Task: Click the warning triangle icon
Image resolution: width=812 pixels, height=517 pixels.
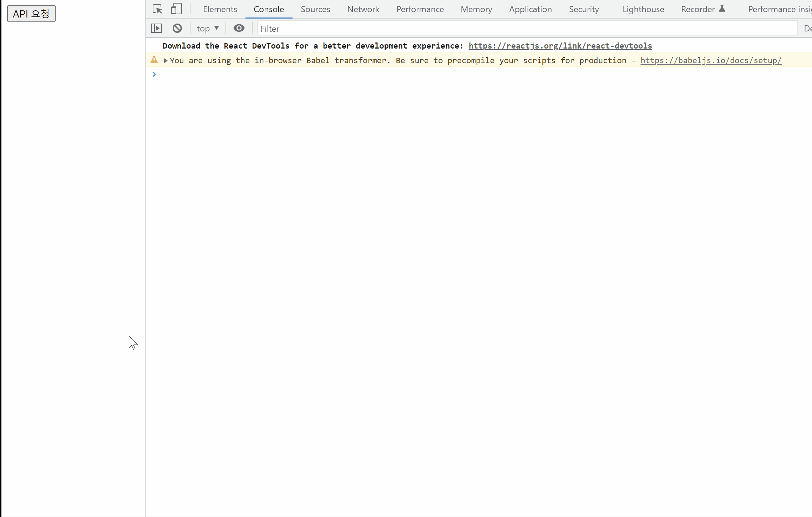Action: pos(154,60)
